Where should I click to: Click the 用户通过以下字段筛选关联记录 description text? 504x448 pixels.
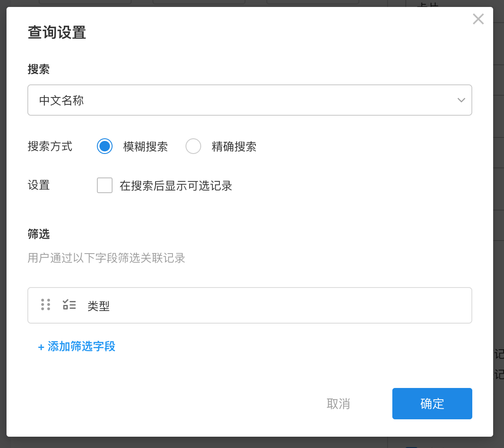click(x=106, y=258)
